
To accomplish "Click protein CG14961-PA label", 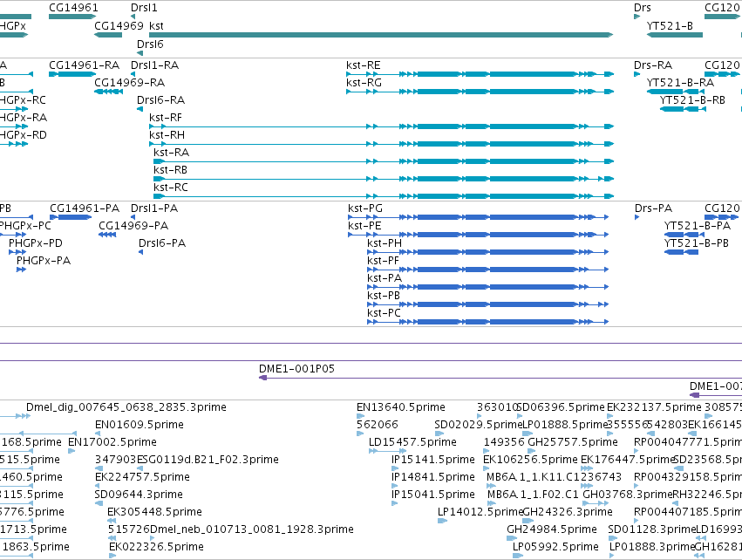I will pyautogui.click(x=85, y=208).
